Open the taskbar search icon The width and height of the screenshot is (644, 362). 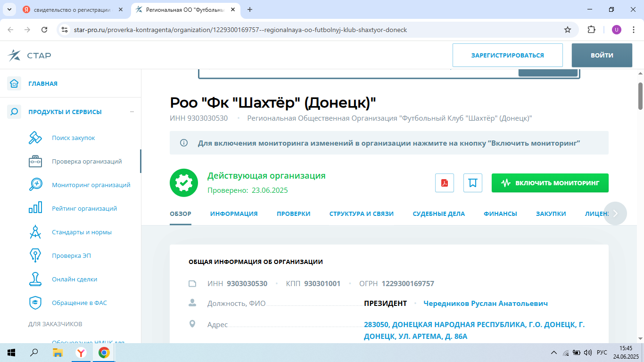pos(34,353)
